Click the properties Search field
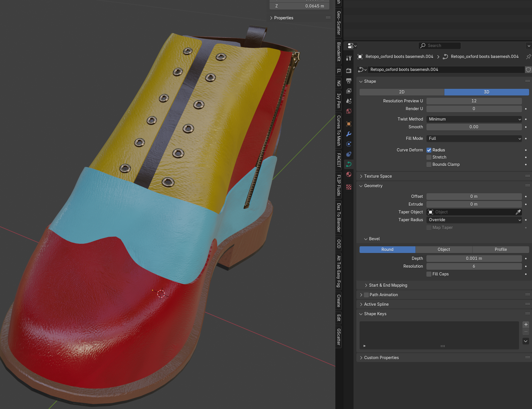The height and width of the screenshot is (409, 532). coord(439,46)
